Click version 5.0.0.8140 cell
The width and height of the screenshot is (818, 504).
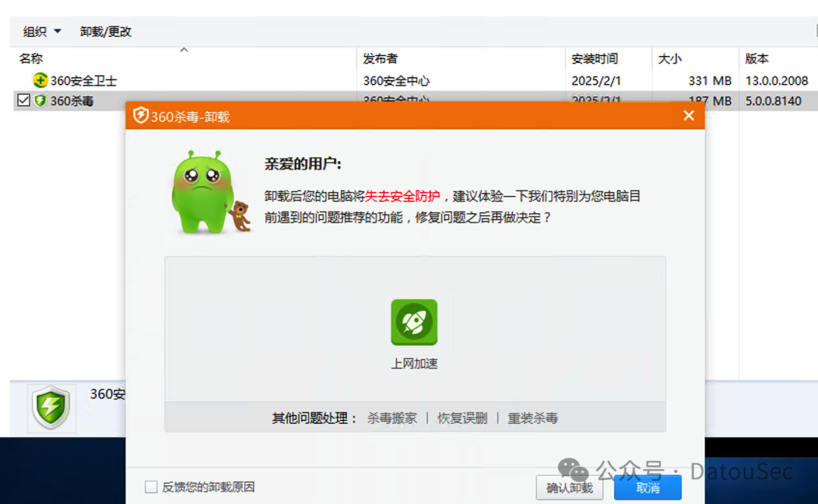773,101
